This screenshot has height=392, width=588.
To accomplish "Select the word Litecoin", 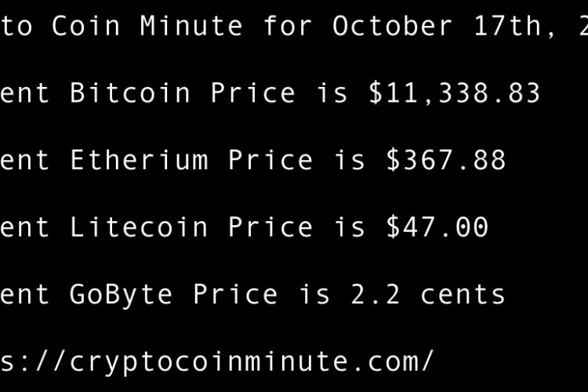I will tap(139, 227).
